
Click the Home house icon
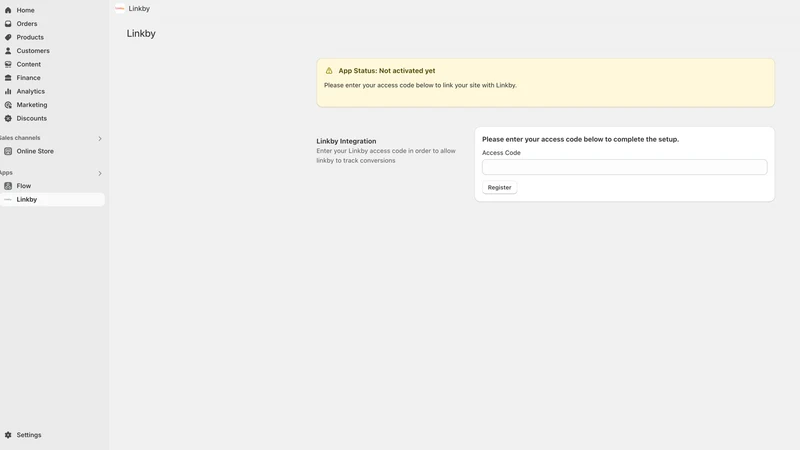(8, 10)
